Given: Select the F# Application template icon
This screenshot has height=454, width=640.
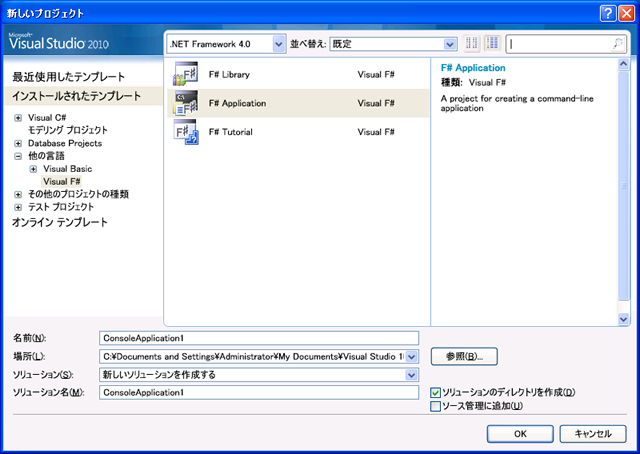Looking at the screenshot, I should (x=186, y=103).
